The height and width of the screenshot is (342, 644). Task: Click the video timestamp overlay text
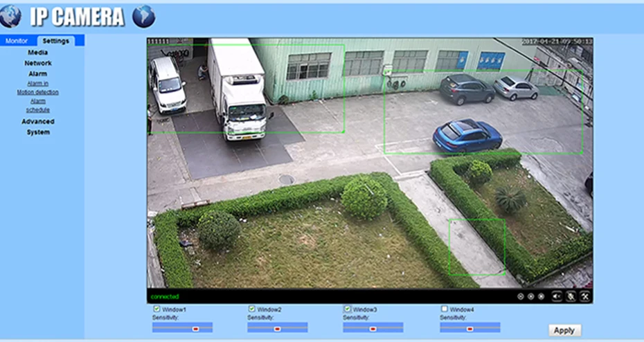click(x=557, y=42)
